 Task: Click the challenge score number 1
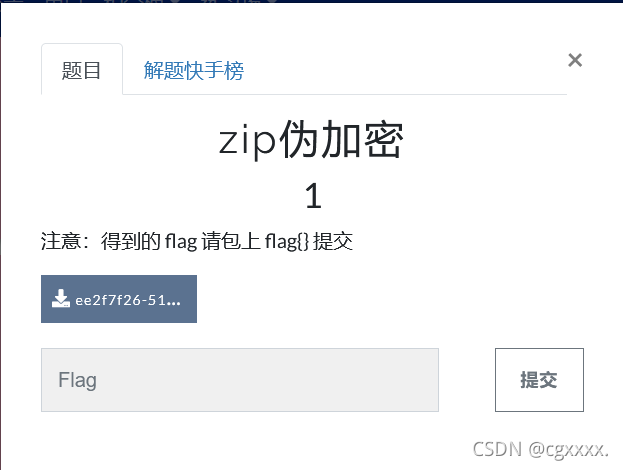click(x=313, y=195)
